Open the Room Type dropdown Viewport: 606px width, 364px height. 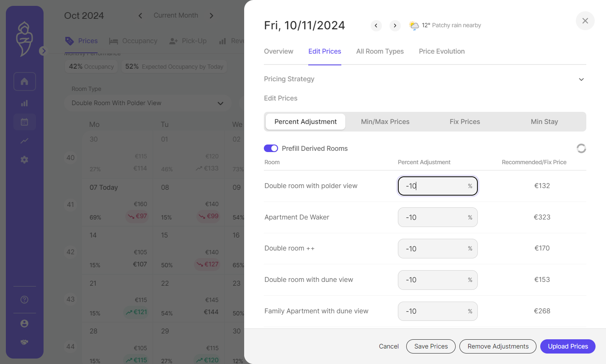point(147,103)
